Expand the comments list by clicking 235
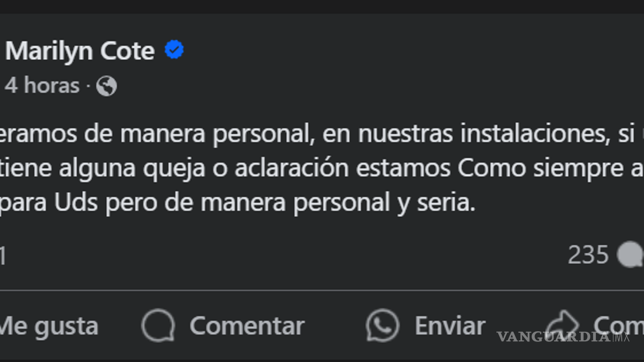The width and height of the screenshot is (644, 362). [x=588, y=255]
